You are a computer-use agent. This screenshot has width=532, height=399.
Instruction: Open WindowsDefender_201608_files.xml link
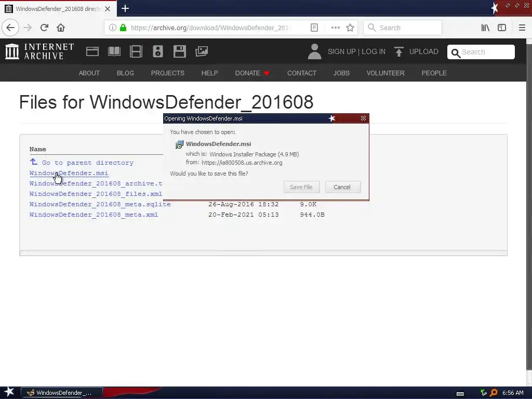[96, 194]
